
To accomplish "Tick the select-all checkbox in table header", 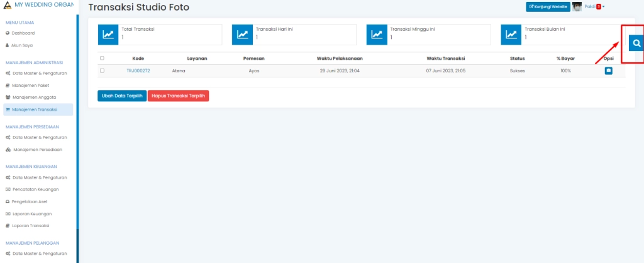I will coord(102,58).
